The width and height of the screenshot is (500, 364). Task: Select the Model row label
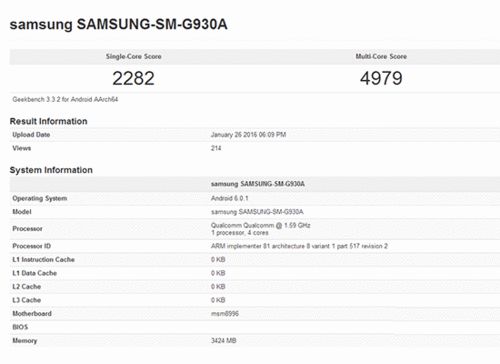[22, 212]
